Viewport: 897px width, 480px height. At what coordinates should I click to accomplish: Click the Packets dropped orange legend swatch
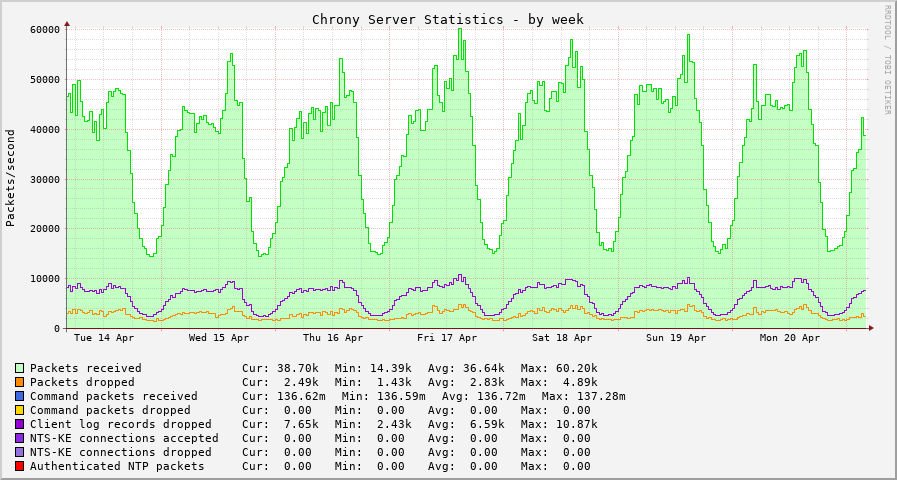coord(20,382)
